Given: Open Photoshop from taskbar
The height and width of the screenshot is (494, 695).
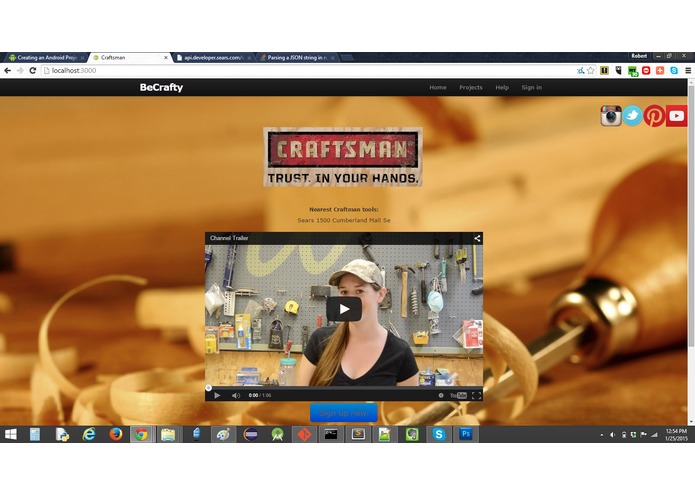Looking at the screenshot, I should [465, 434].
